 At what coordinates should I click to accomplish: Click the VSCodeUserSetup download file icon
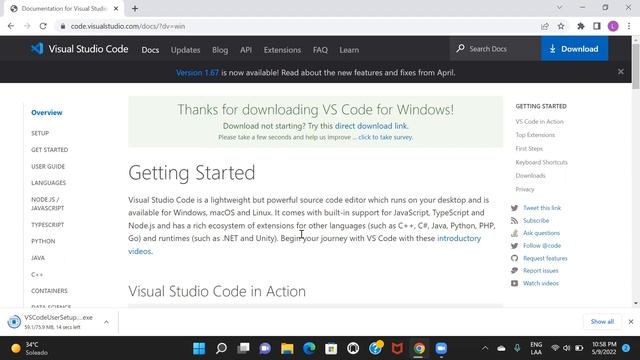14,322
